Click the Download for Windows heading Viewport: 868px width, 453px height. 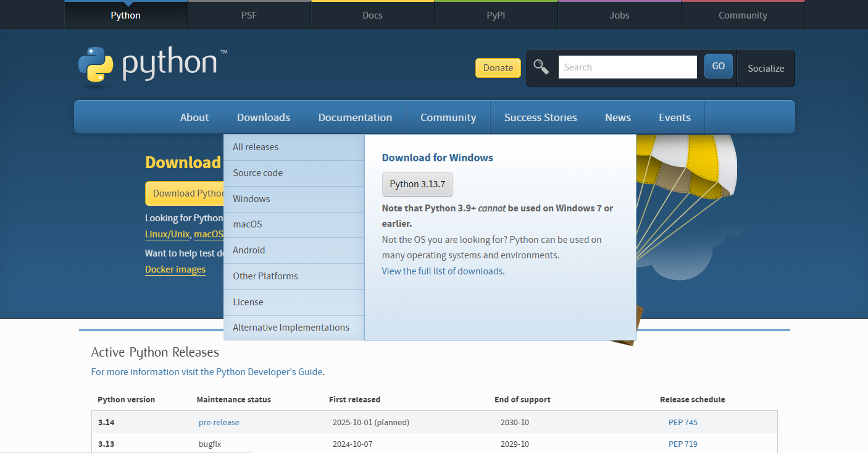(x=438, y=158)
